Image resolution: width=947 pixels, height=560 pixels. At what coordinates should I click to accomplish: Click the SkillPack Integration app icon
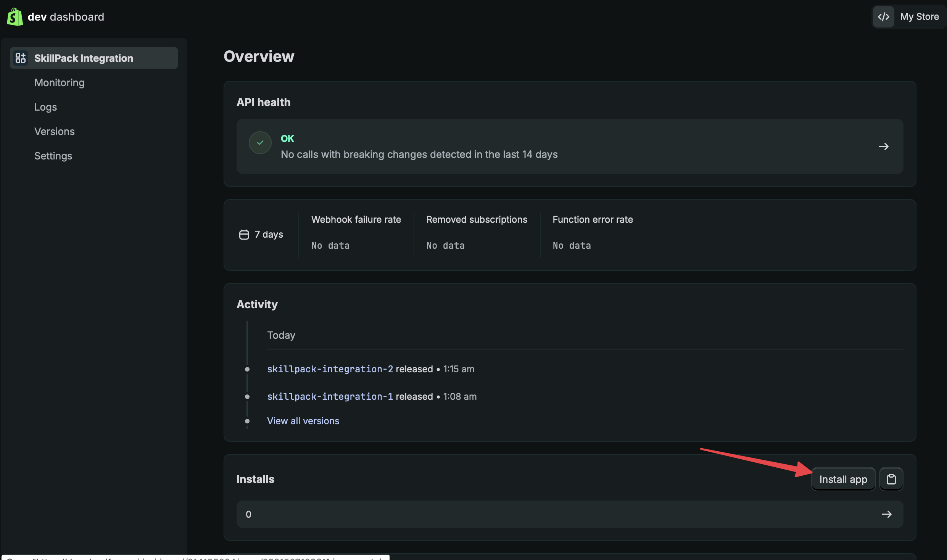[21, 58]
